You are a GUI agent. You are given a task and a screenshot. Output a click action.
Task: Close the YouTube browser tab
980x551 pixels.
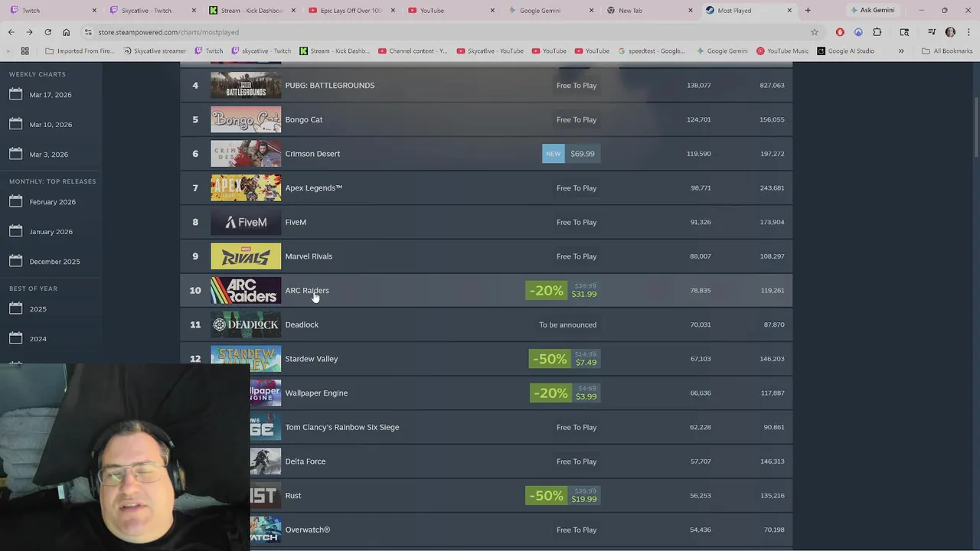tap(492, 11)
